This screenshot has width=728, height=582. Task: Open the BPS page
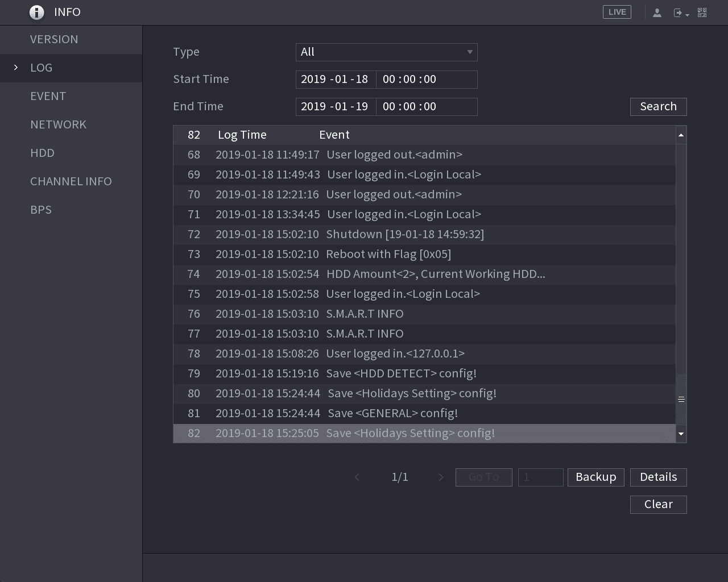tap(71, 210)
